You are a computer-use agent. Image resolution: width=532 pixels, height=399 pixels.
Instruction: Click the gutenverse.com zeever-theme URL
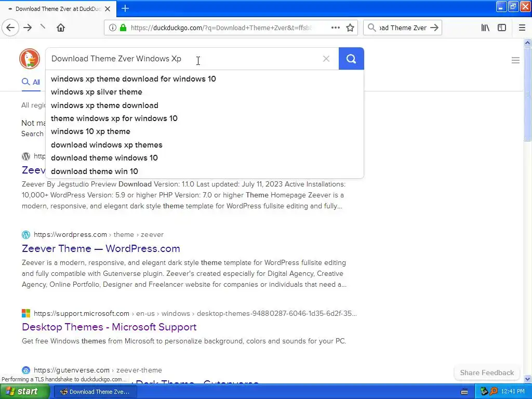pyautogui.click(x=98, y=370)
